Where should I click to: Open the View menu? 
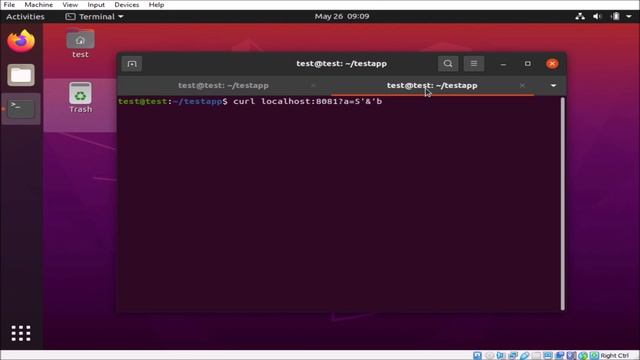(70, 5)
